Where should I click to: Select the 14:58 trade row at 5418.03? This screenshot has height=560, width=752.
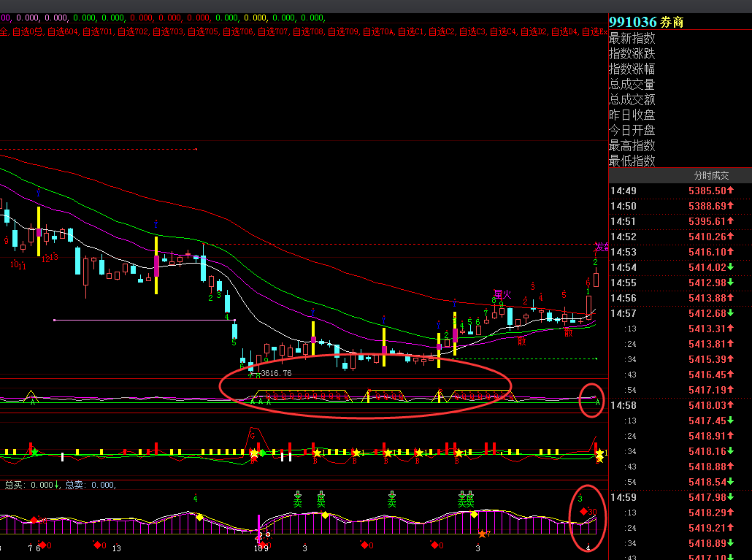click(680, 405)
